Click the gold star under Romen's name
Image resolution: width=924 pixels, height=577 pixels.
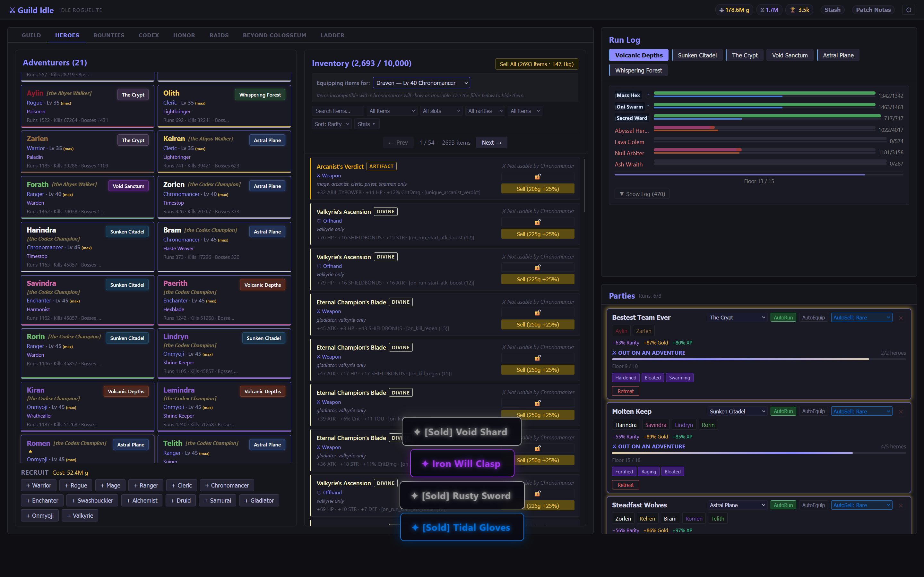(30, 452)
